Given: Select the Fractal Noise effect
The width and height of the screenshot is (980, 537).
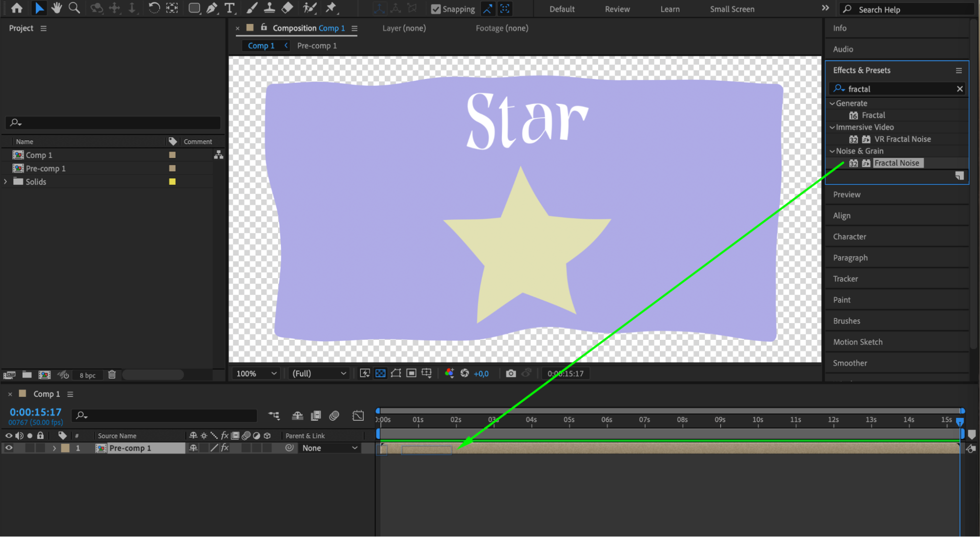Looking at the screenshot, I should point(897,163).
